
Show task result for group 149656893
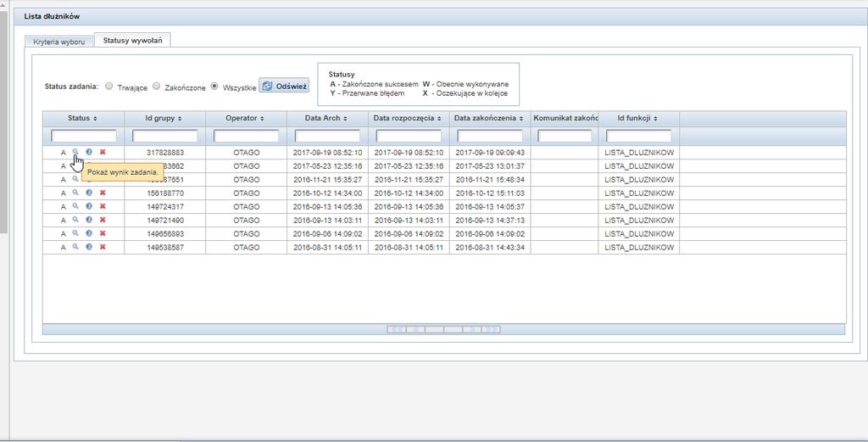coord(75,233)
